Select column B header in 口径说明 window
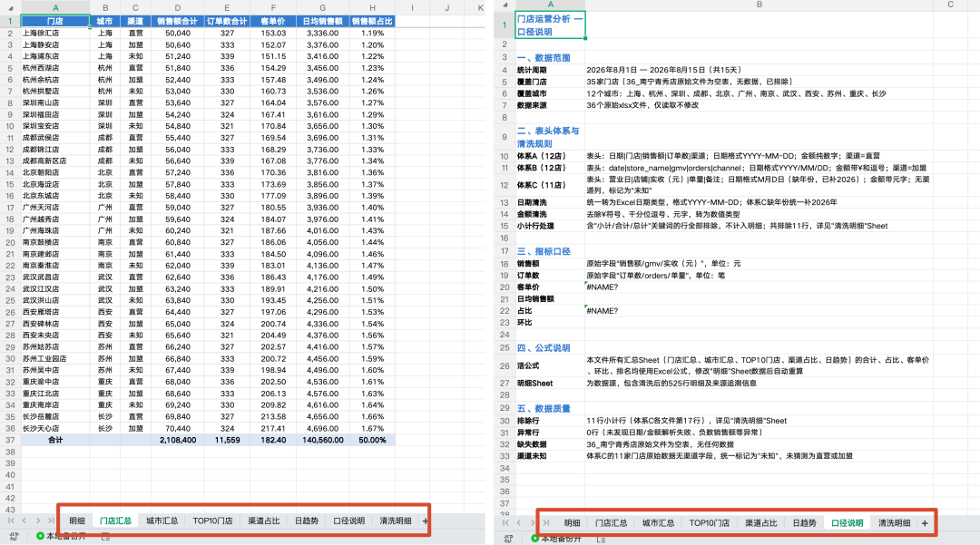Screen dimensions: 980x545 pos(759,5)
